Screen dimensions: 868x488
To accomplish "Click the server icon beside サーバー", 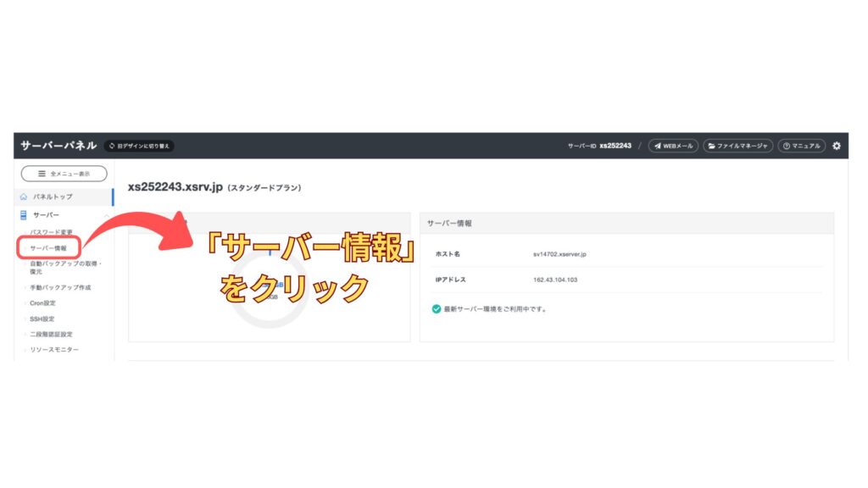I will 24,215.
